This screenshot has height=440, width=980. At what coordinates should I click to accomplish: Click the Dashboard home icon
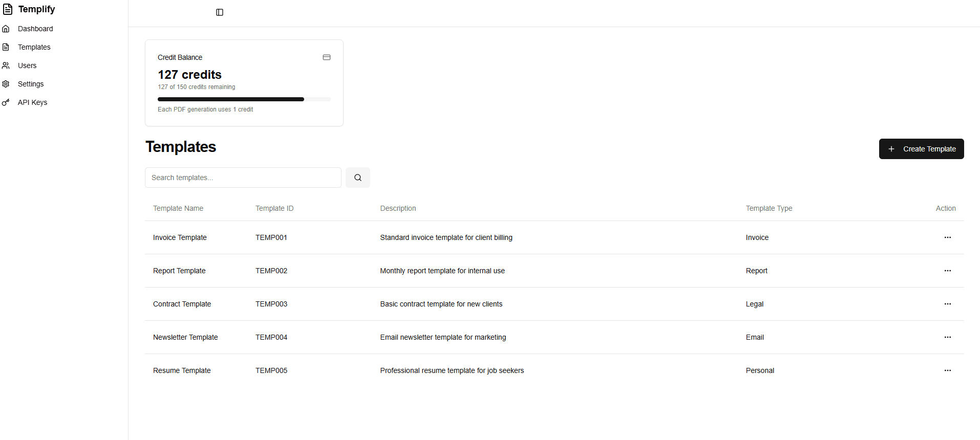point(6,29)
